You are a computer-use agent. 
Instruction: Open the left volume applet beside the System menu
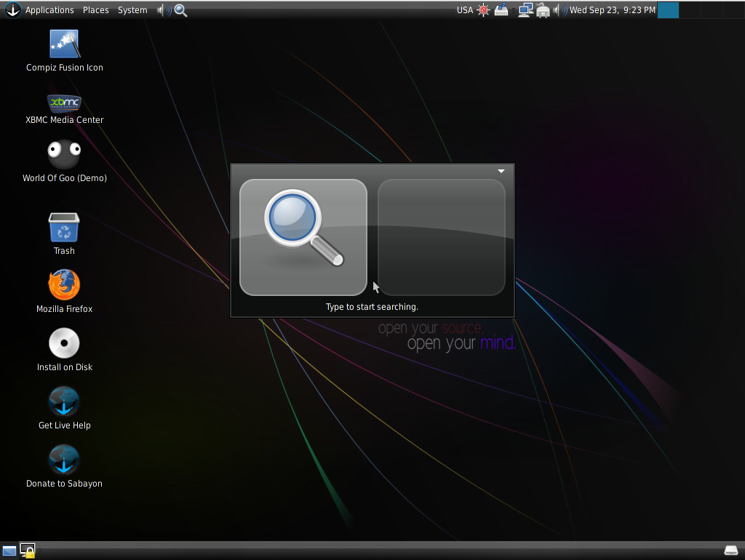[164, 10]
